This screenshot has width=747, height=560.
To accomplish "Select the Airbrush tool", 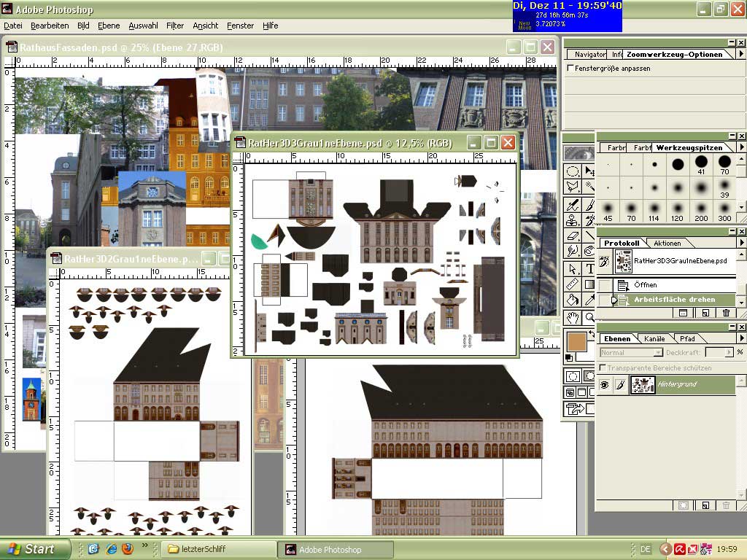I will click(572, 205).
